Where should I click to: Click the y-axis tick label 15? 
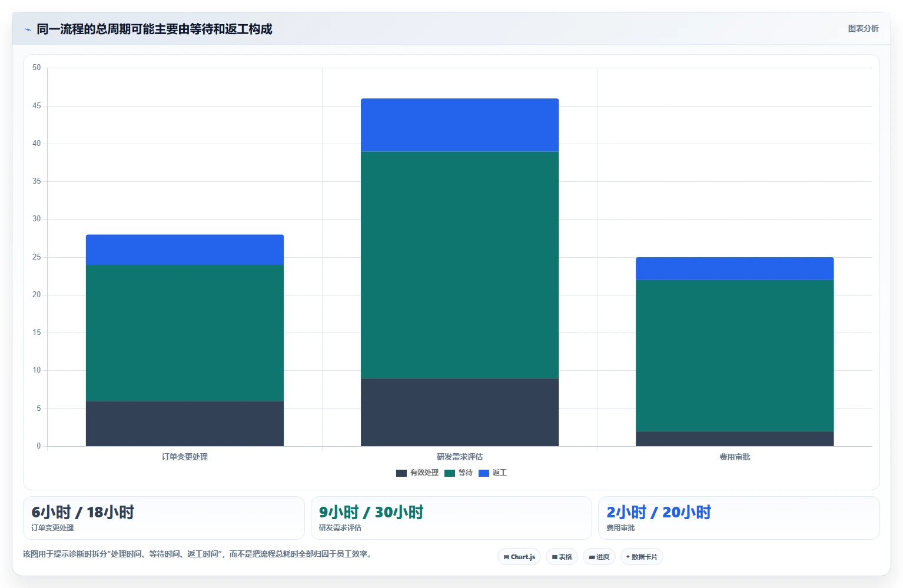pyautogui.click(x=36, y=333)
